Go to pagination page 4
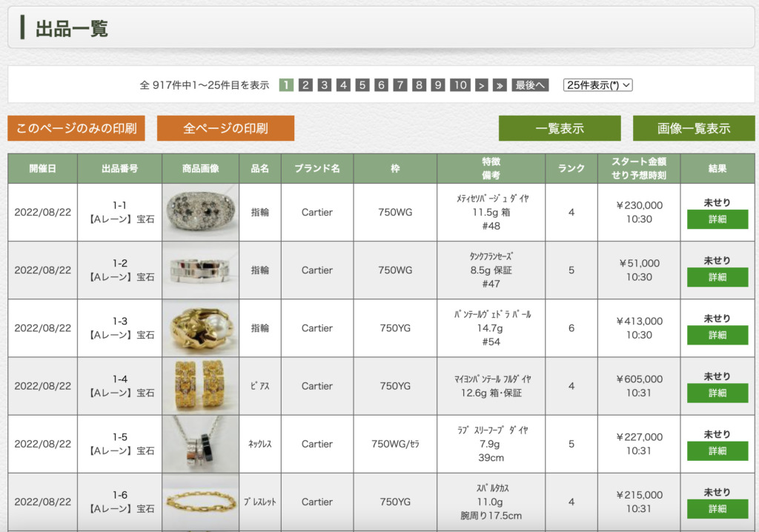Viewport: 759px width, 532px height. tap(343, 85)
